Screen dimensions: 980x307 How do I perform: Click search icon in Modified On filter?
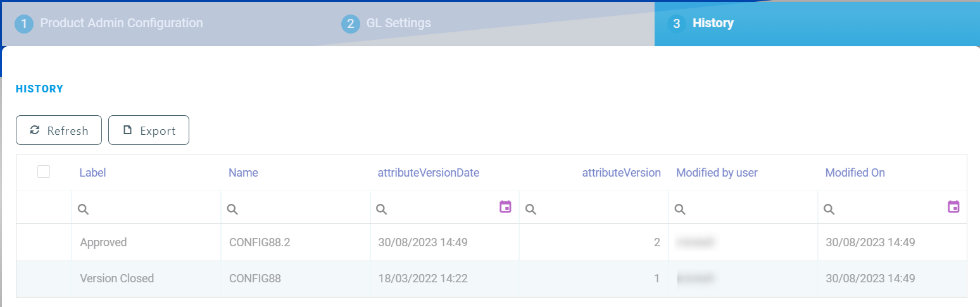click(829, 209)
